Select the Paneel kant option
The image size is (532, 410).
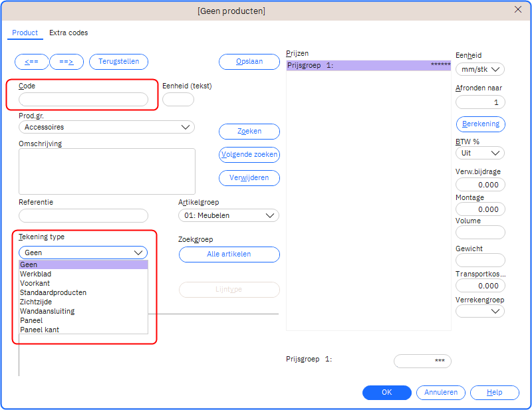(39, 330)
